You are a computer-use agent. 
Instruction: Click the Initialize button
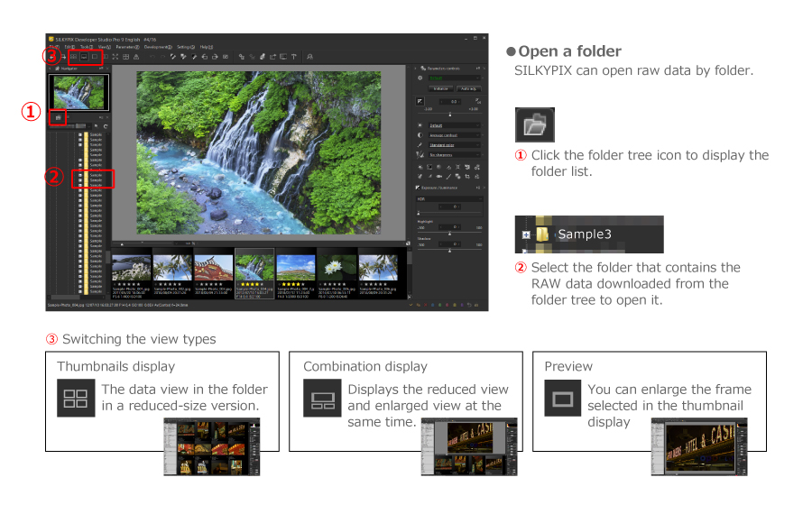440,88
